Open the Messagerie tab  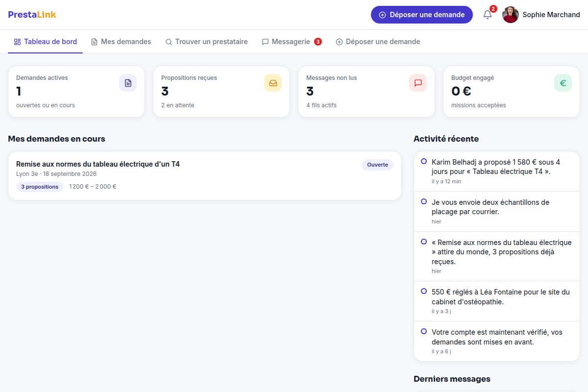tap(292, 42)
